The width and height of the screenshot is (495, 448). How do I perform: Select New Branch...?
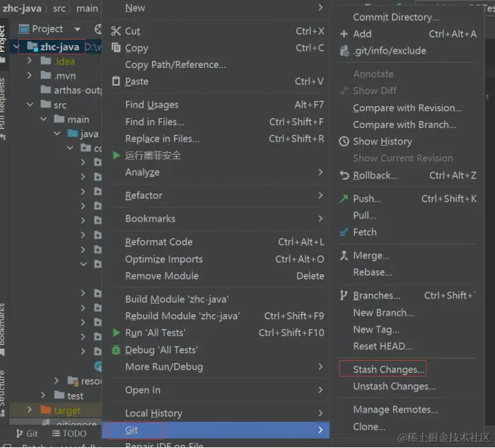407,312
